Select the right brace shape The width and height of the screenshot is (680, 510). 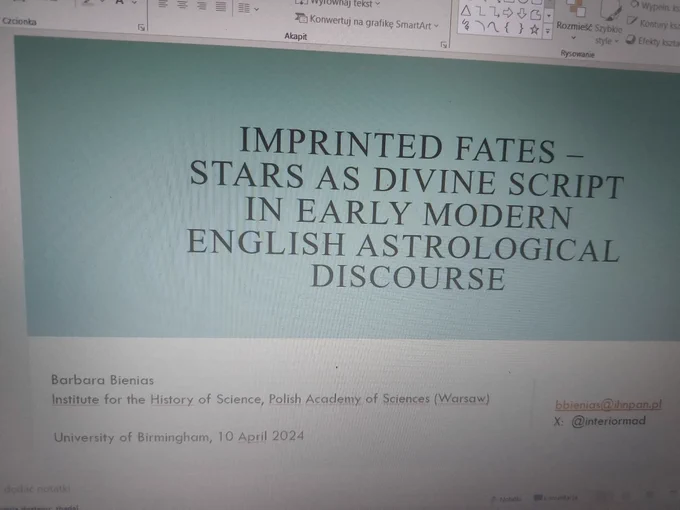521,29
